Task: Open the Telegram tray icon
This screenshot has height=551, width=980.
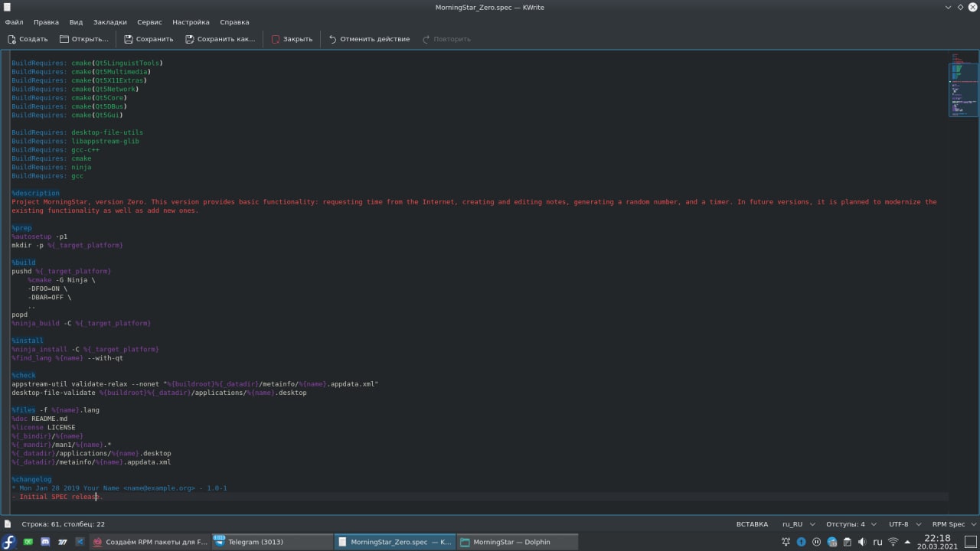Action: pyautogui.click(x=832, y=542)
